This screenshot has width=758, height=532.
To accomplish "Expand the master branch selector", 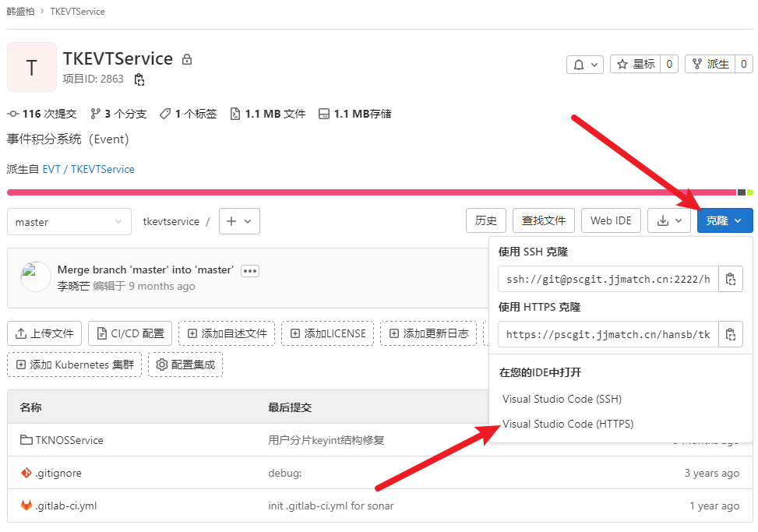I will coord(69,221).
